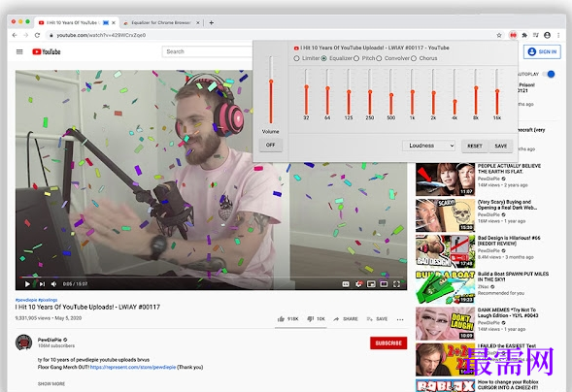Image resolution: width=572 pixels, height=392 pixels.
Task: Open Buying a Real Dark Web video title
Action: (507, 205)
